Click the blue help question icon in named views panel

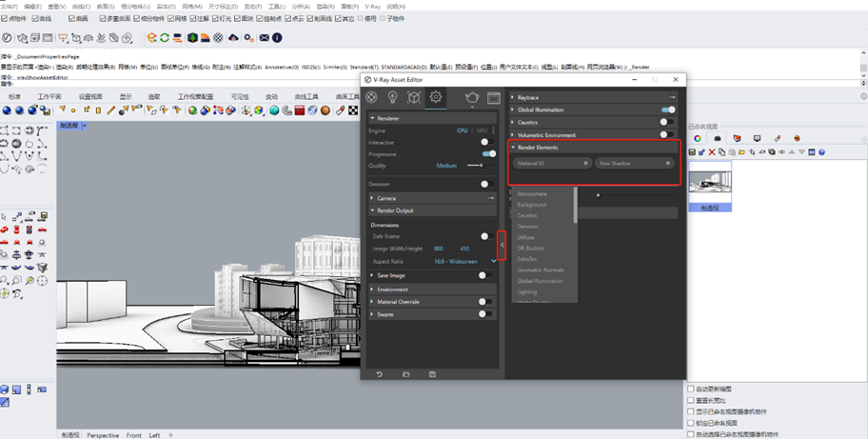coord(821,152)
